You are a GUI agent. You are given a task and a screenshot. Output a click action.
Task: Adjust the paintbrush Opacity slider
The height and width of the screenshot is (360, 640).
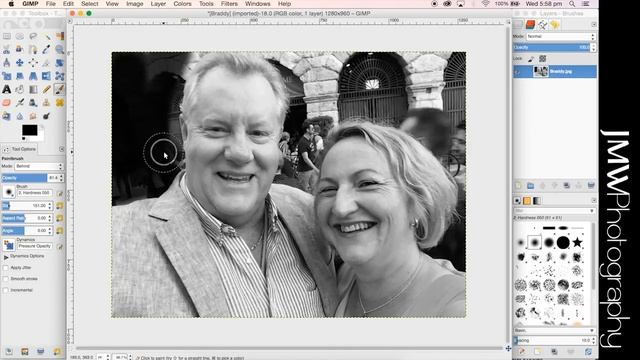pyautogui.click(x=32, y=178)
